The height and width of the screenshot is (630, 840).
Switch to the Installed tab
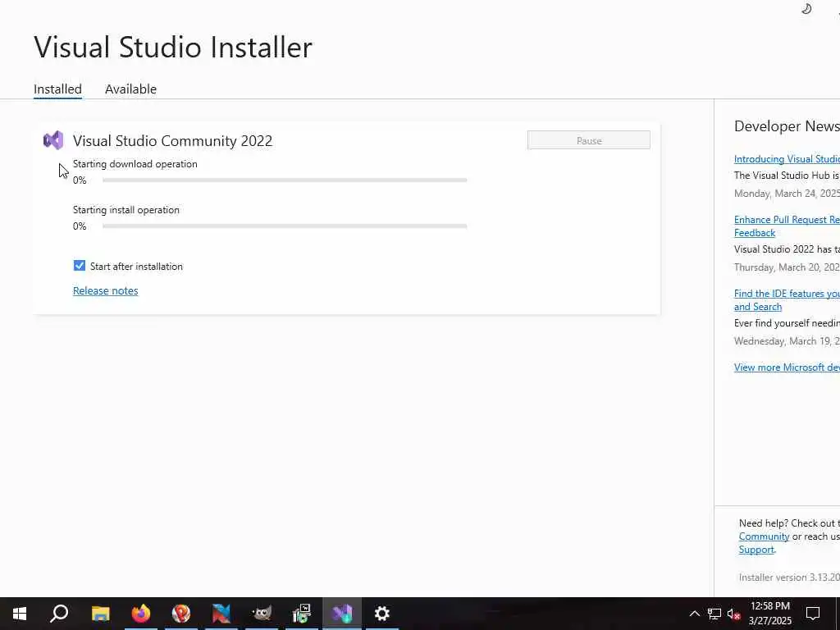click(x=57, y=89)
